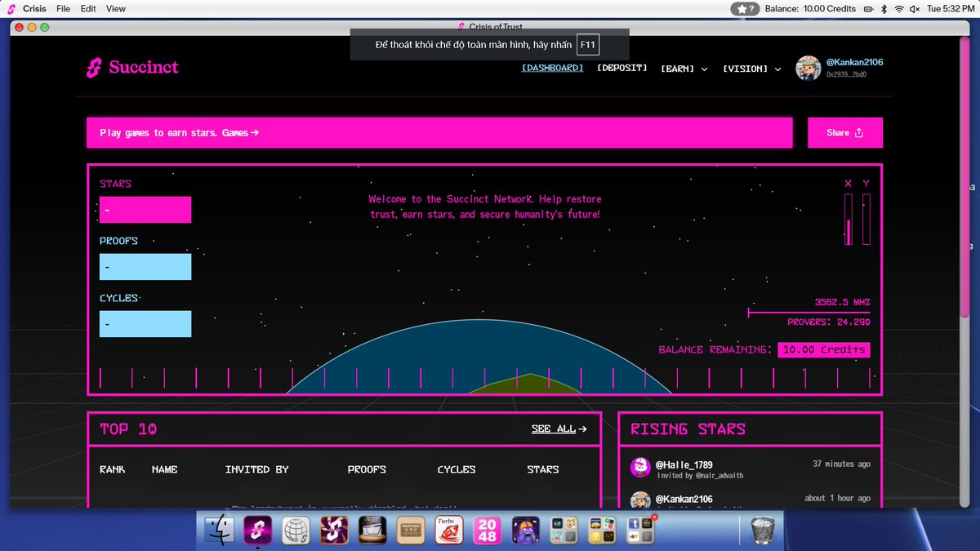Screen dimensions: 980x551
Task: Open the See All leaderboard link
Action: point(559,429)
